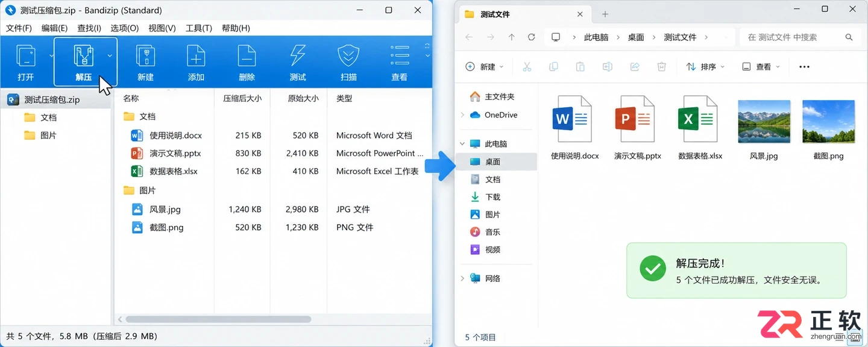Select 音乐 in Explorer sidebar
868x347 pixels.
point(493,232)
